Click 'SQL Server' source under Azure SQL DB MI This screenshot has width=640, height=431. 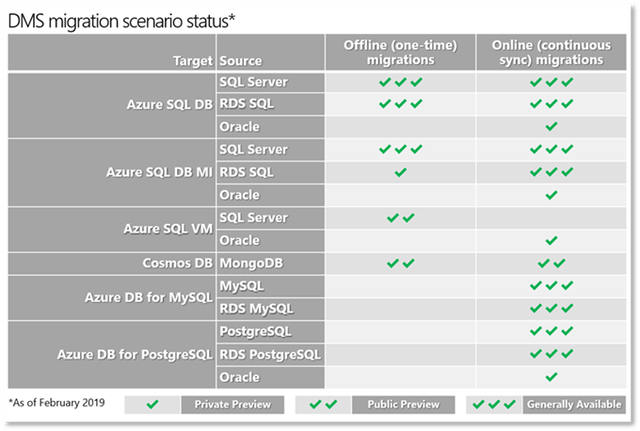point(271,150)
